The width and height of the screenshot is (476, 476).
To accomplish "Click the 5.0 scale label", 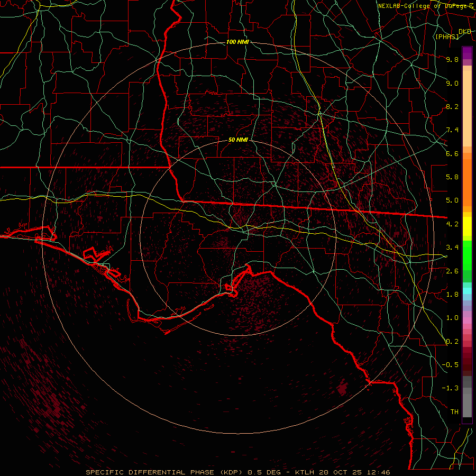I will coord(452,200).
